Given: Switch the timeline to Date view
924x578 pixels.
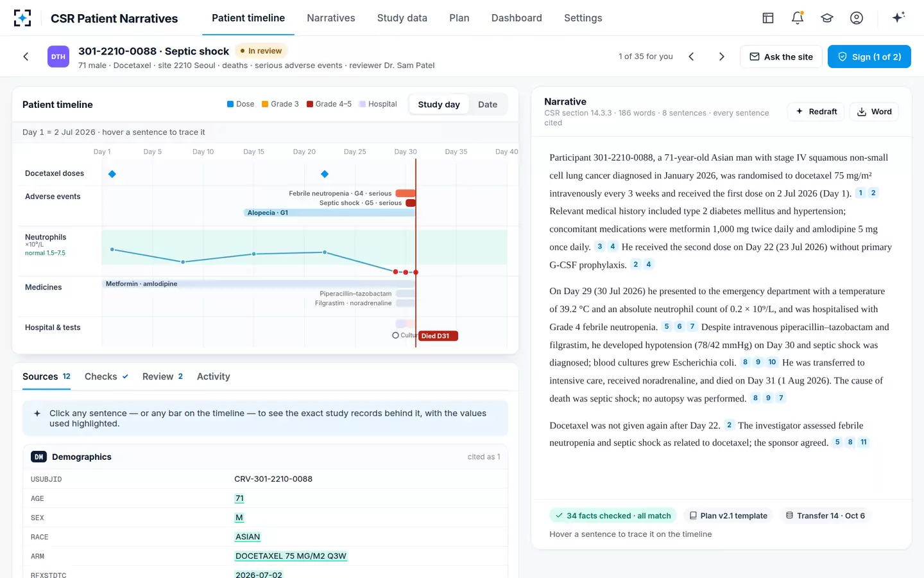Looking at the screenshot, I should (x=488, y=104).
